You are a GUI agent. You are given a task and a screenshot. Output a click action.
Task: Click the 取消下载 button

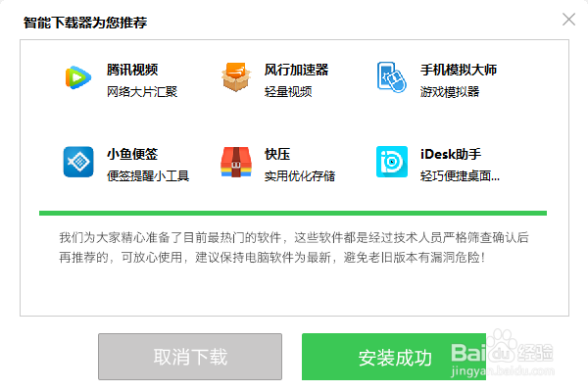pos(190,357)
